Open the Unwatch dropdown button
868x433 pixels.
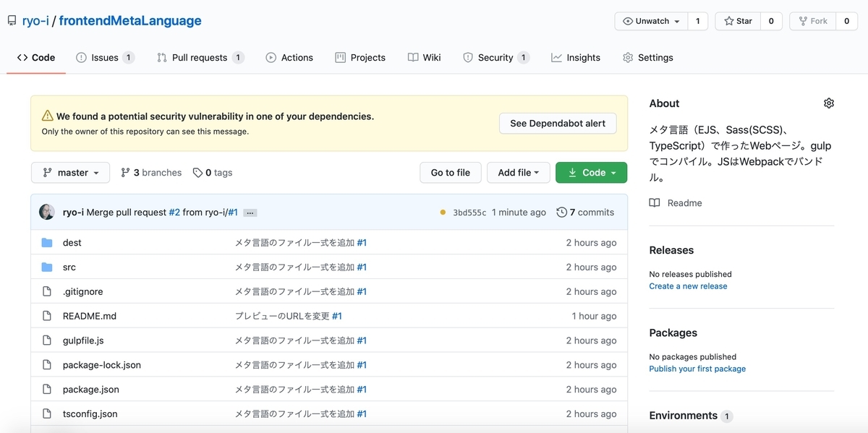point(651,21)
